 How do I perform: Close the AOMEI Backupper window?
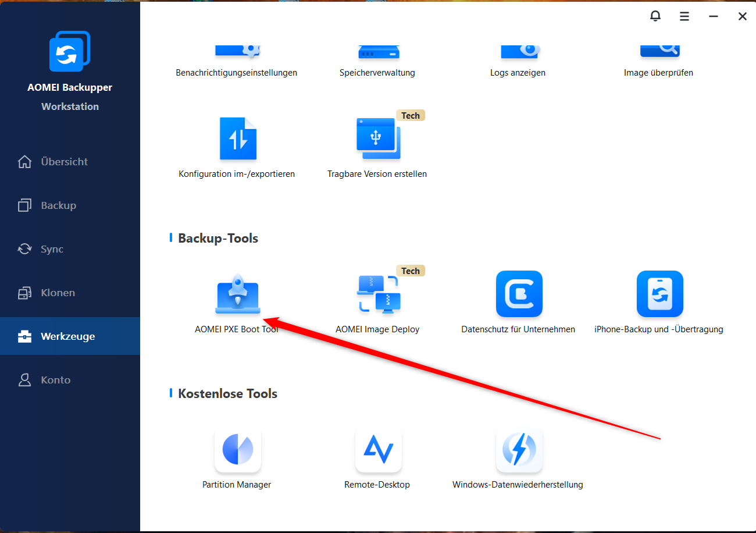pos(743,16)
